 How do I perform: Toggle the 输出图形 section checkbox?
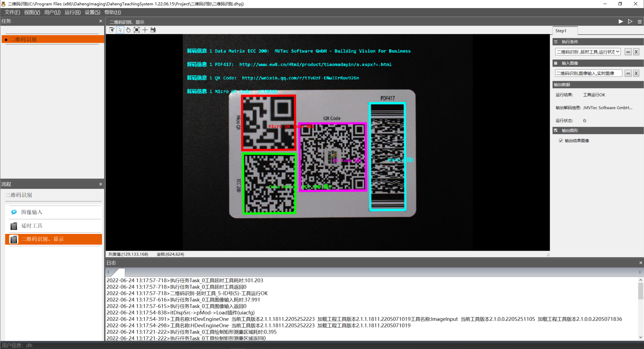coord(556,130)
